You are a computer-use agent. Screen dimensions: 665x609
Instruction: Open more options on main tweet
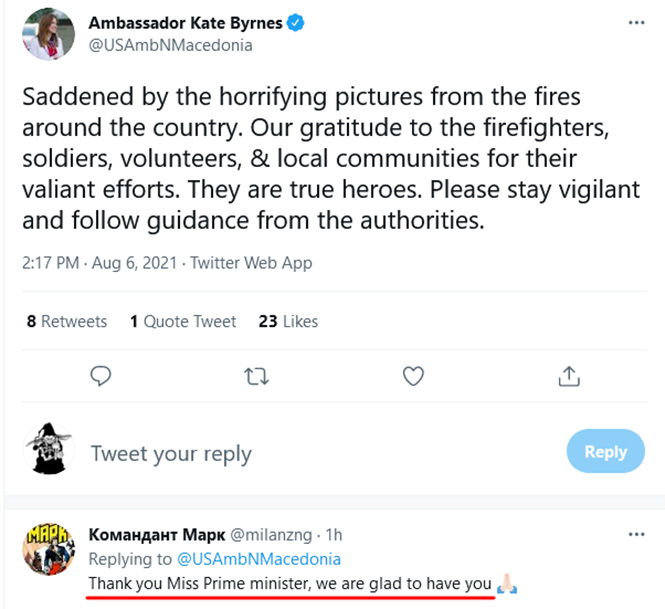pyautogui.click(x=636, y=22)
